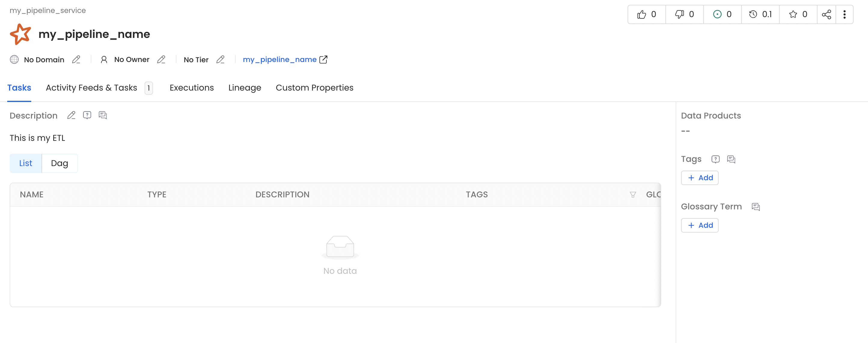The height and width of the screenshot is (343, 868).
Task: Add a tag with the Add button
Action: (x=699, y=178)
